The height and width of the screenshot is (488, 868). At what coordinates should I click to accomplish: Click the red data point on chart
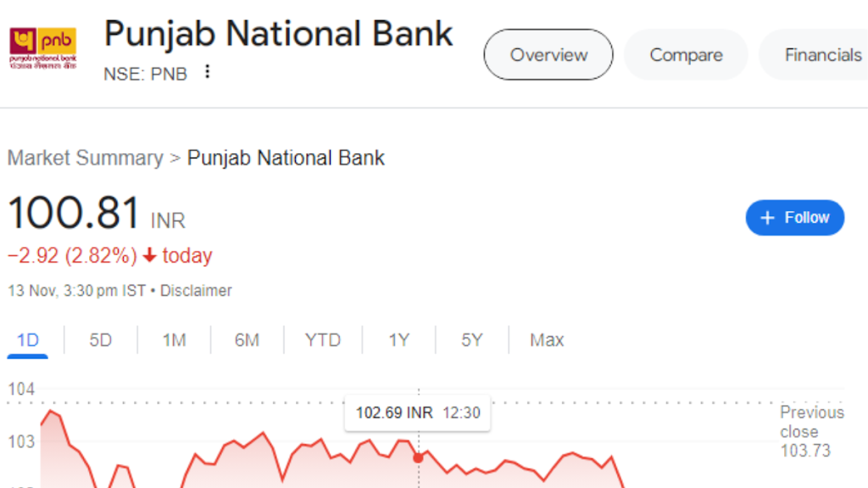419,458
